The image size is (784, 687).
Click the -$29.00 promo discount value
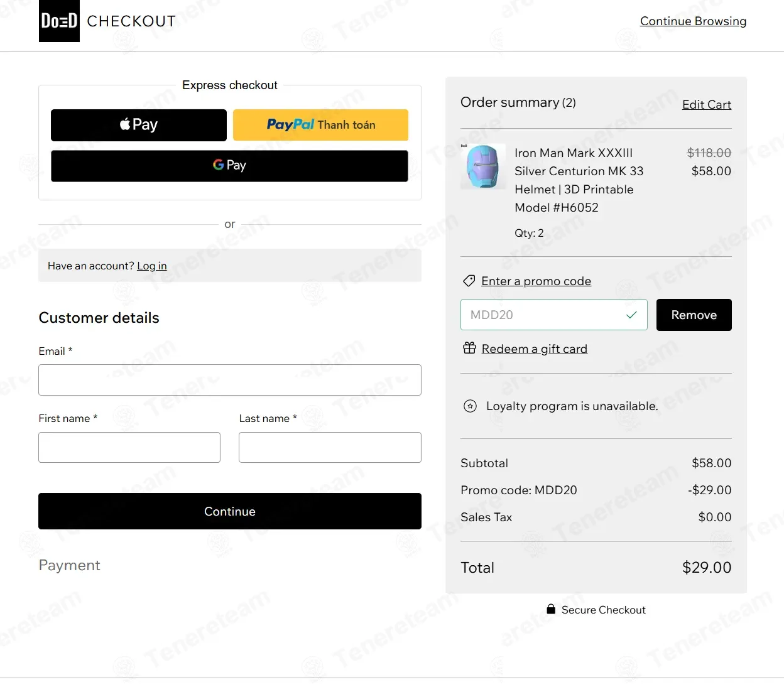tap(710, 490)
